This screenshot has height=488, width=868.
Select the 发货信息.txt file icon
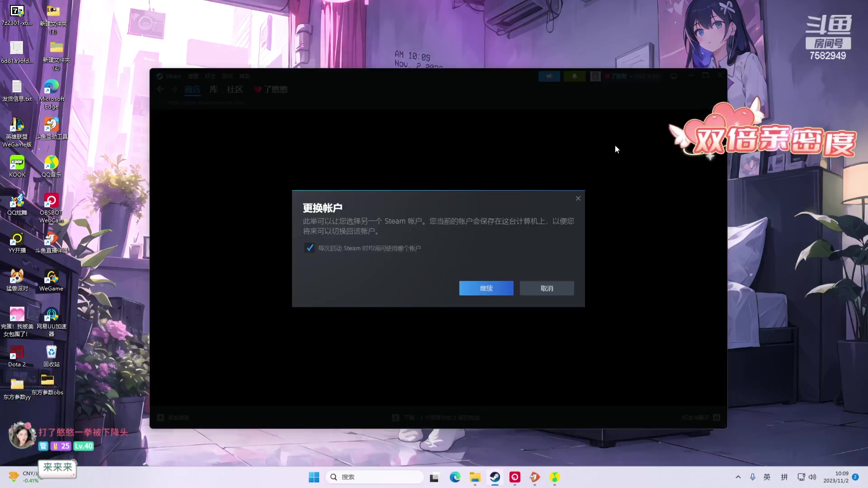pyautogui.click(x=17, y=90)
